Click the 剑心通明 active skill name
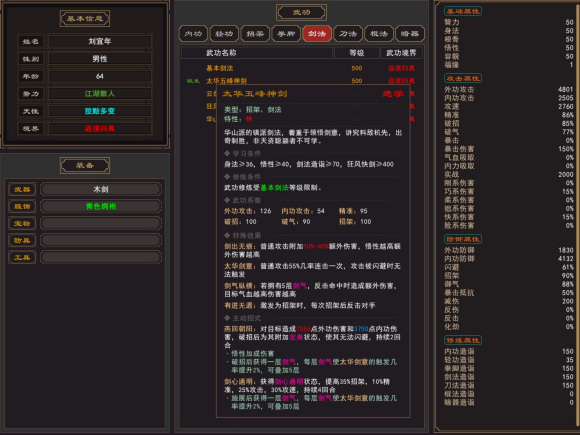580x435 pixels. tap(238, 381)
